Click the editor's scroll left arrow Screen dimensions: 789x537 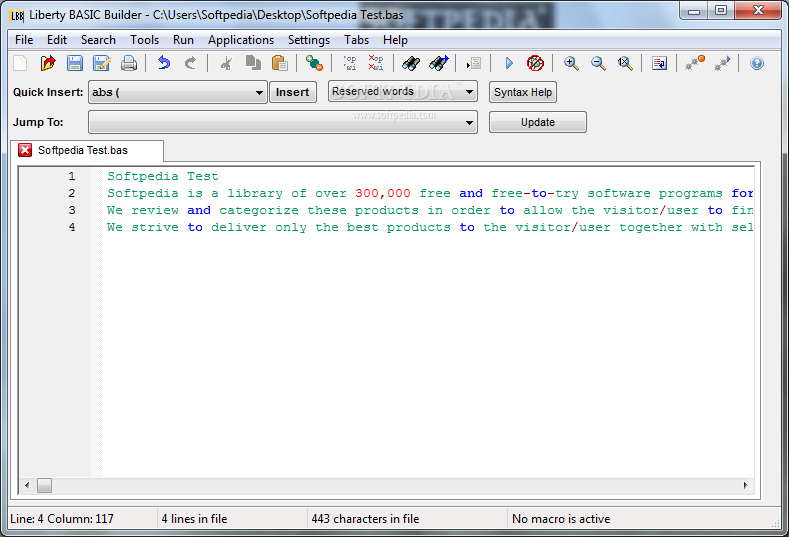click(27, 486)
